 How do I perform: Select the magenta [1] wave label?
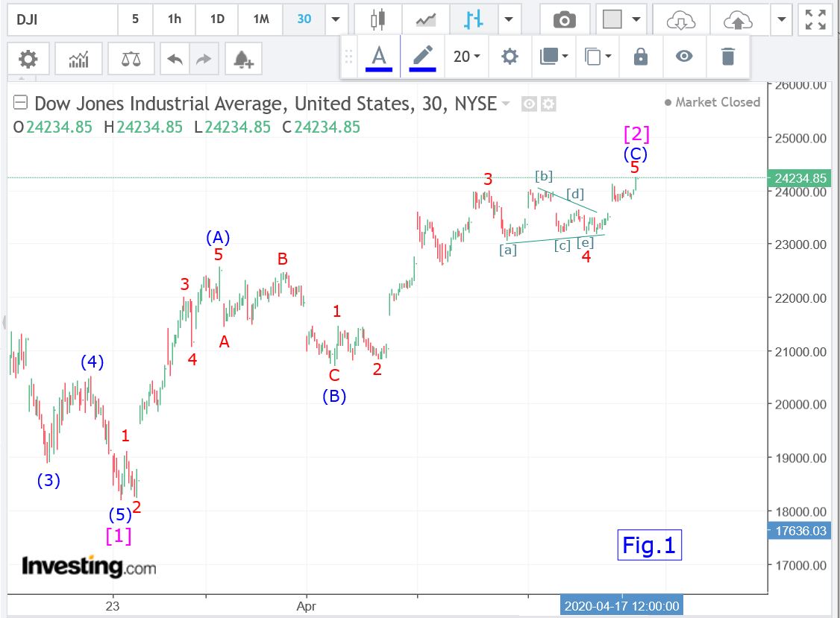(x=119, y=535)
